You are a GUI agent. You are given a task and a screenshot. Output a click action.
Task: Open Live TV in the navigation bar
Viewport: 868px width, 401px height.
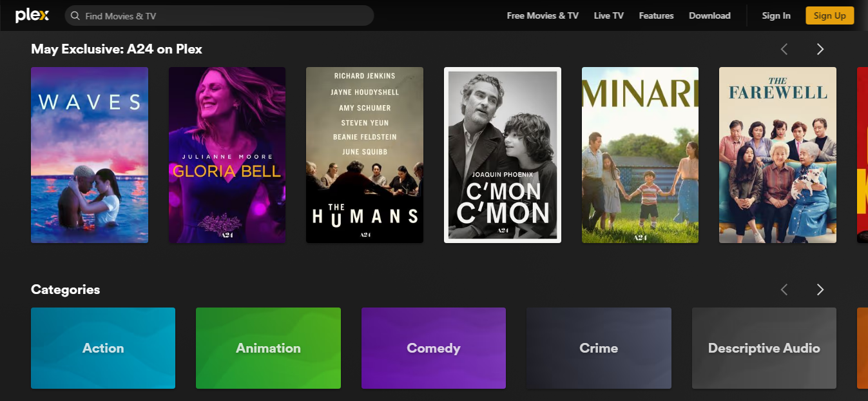point(609,15)
